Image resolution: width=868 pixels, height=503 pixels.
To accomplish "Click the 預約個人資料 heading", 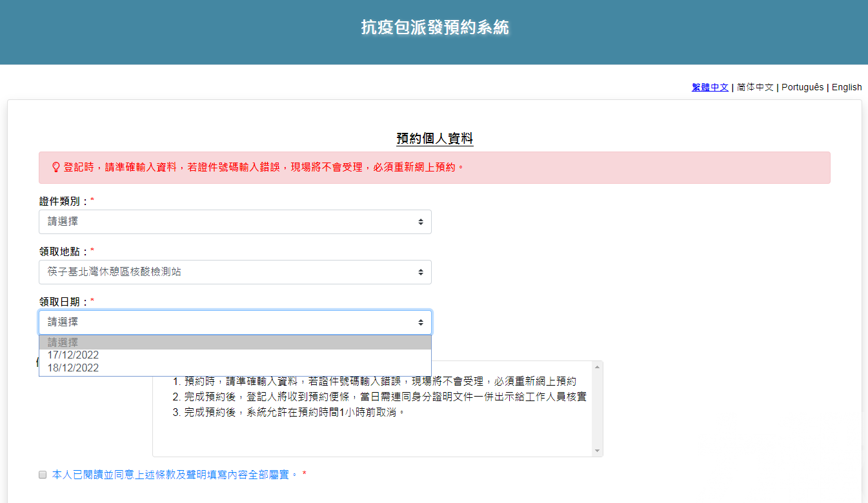I will point(434,139).
